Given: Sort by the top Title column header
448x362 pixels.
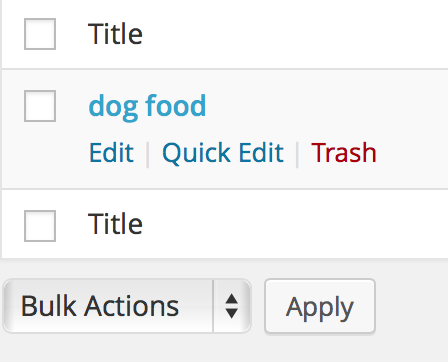Looking at the screenshot, I should (x=115, y=34).
